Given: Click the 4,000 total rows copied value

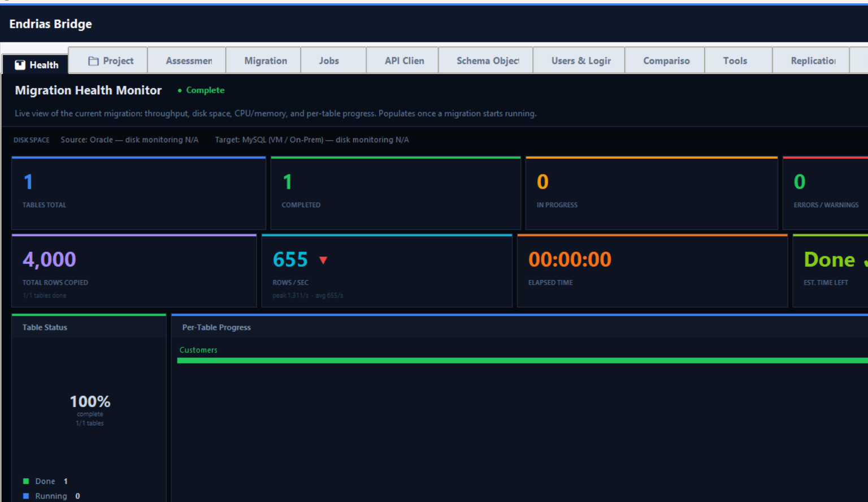Looking at the screenshot, I should (49, 259).
